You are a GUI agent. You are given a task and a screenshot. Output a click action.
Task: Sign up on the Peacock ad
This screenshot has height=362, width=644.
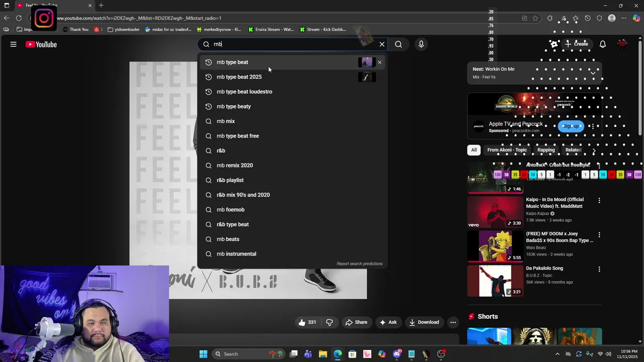571,126
